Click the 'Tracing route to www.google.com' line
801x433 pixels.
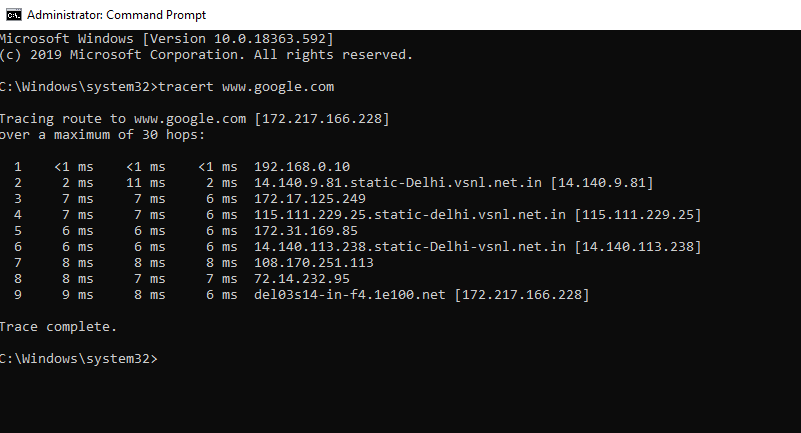[x=195, y=118]
